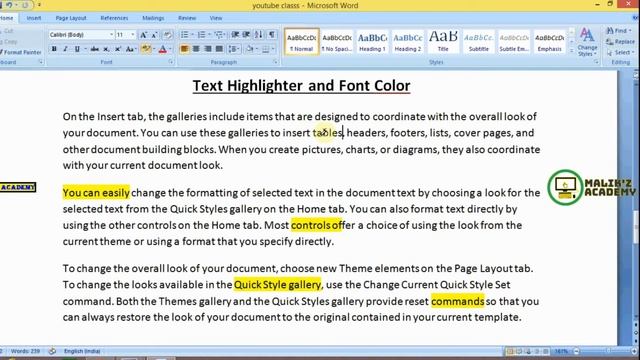Click the Borders icon
Viewport: 640px width, 360px height.
(266, 49)
